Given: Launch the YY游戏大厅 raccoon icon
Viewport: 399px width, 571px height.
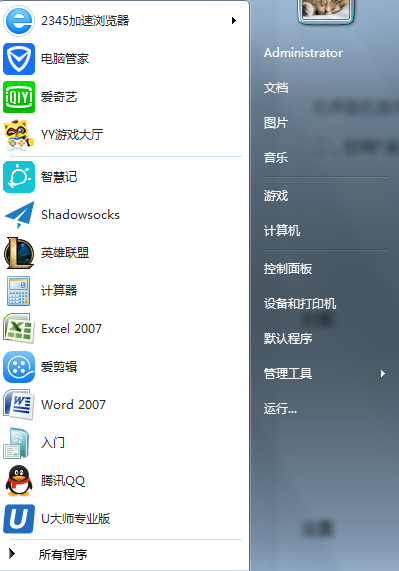Looking at the screenshot, I should pos(19,135).
